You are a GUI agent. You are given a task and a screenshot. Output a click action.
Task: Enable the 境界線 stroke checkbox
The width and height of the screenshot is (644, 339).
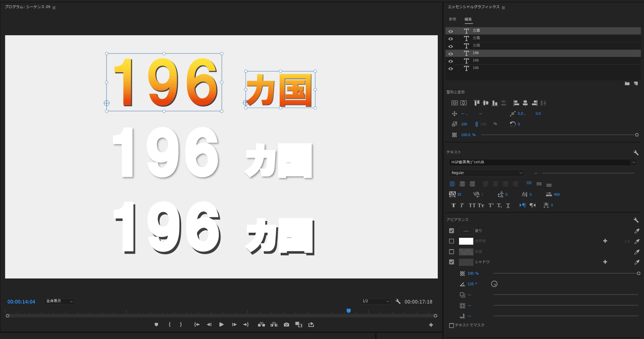[451, 241]
